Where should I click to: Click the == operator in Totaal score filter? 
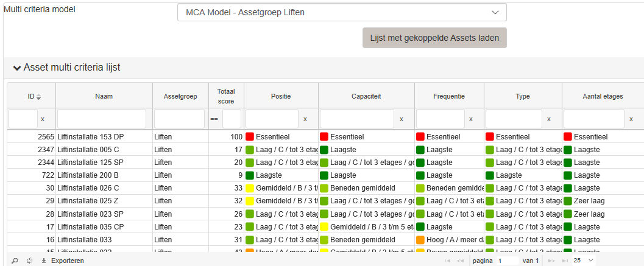click(214, 119)
